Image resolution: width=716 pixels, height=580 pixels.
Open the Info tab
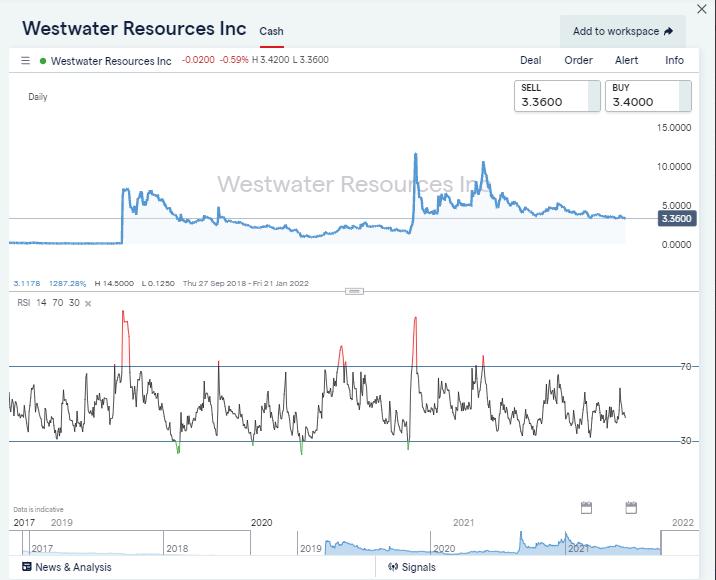click(x=674, y=60)
